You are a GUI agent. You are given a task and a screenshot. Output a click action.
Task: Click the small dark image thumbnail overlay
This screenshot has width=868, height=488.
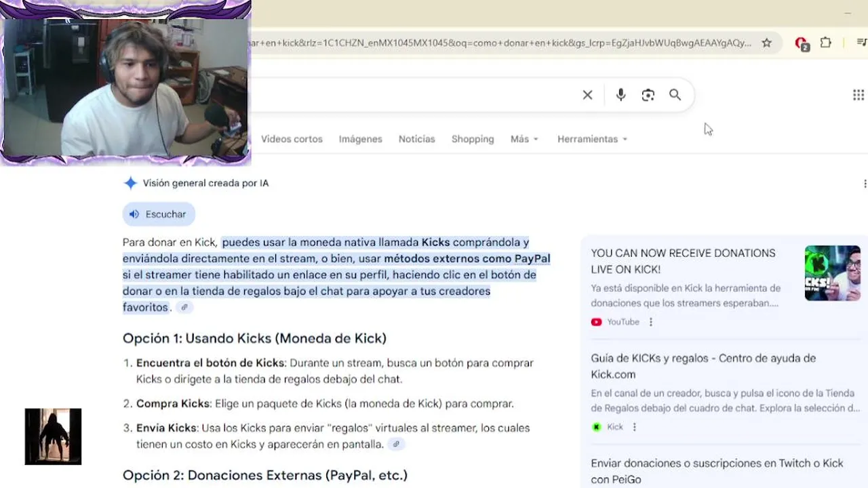click(53, 436)
